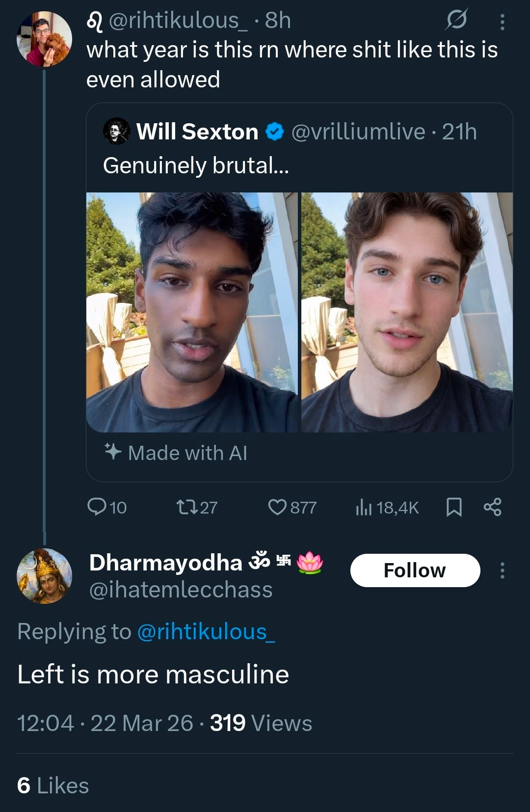Click the Grok slashed-circle icon
Image resolution: width=530 pixels, height=812 pixels.
pos(456,20)
